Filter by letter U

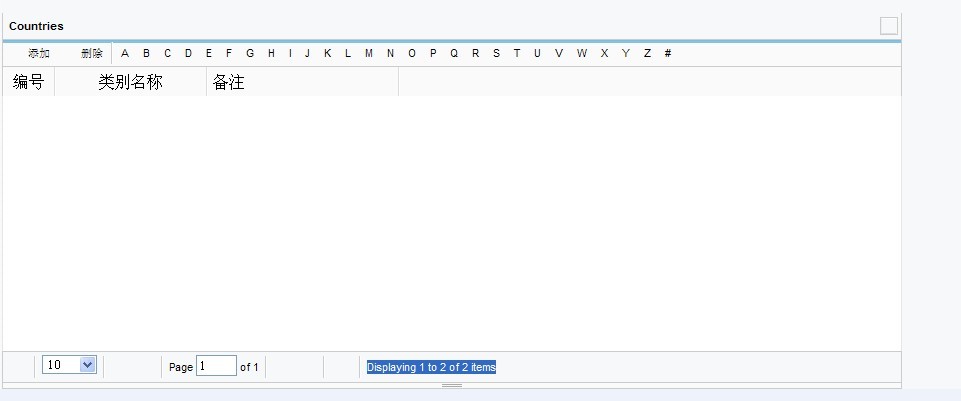pyautogui.click(x=537, y=53)
